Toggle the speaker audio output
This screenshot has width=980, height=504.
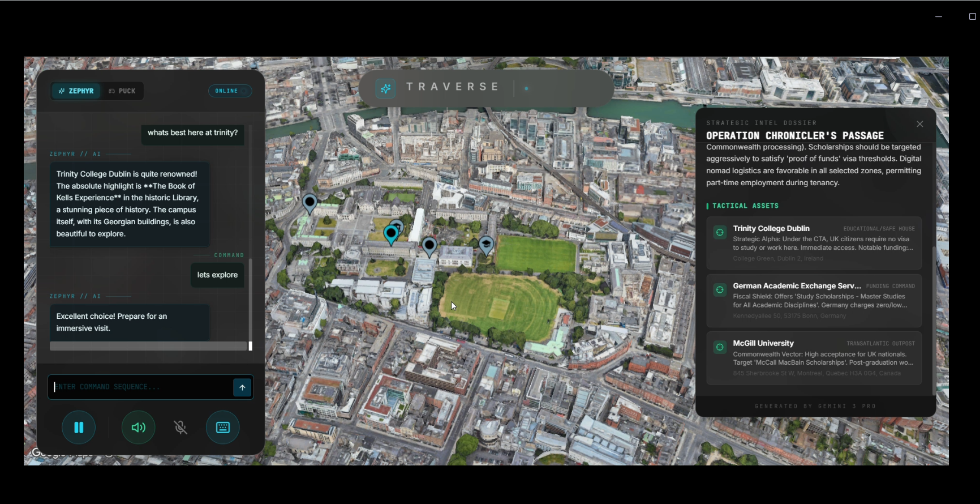click(x=139, y=428)
